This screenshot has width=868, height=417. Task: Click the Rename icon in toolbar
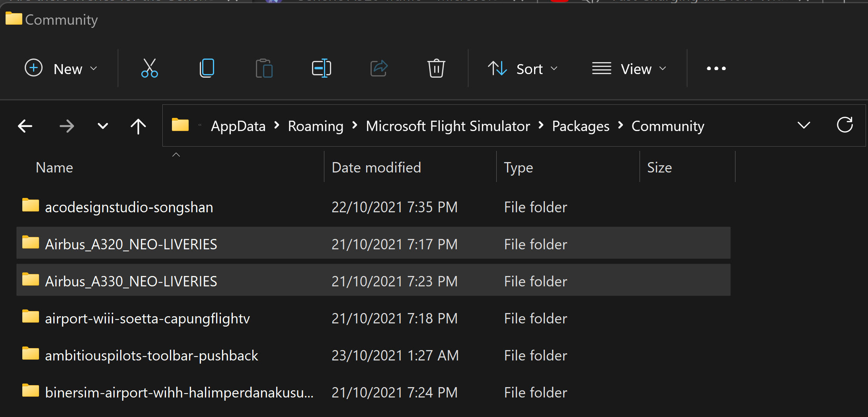[x=321, y=69]
